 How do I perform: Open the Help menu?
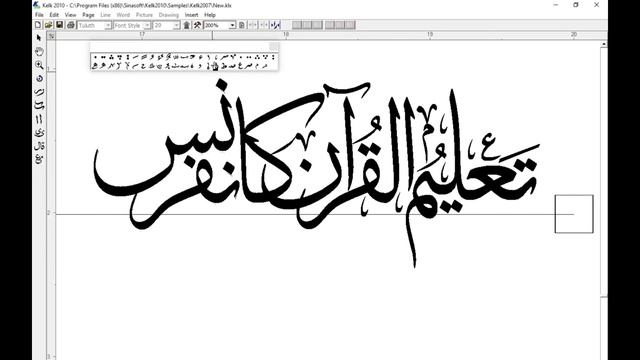(x=210, y=15)
